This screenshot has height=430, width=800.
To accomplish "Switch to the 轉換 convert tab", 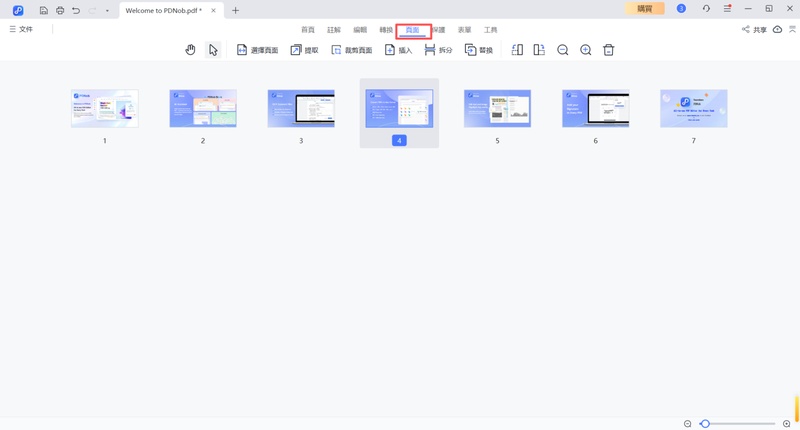I will point(386,30).
